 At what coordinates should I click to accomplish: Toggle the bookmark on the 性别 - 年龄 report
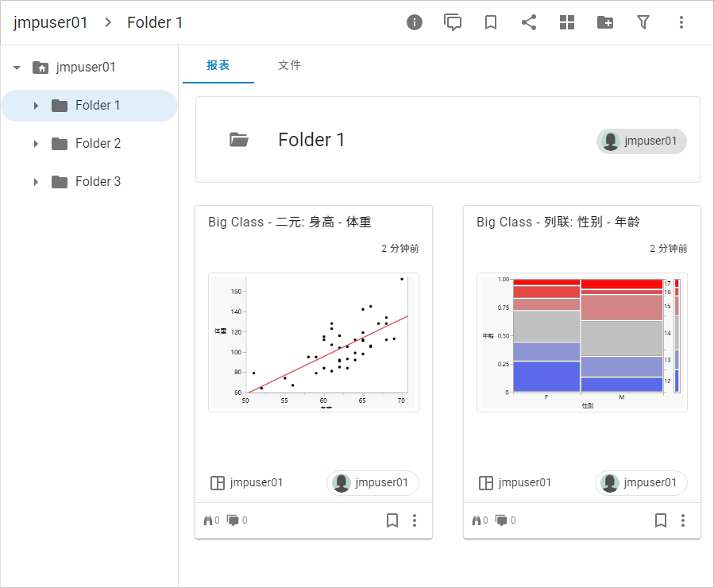pyautogui.click(x=660, y=520)
